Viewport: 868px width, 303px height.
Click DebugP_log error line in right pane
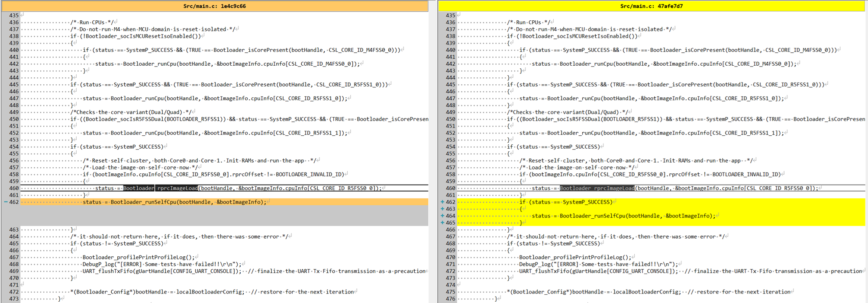(x=599, y=264)
